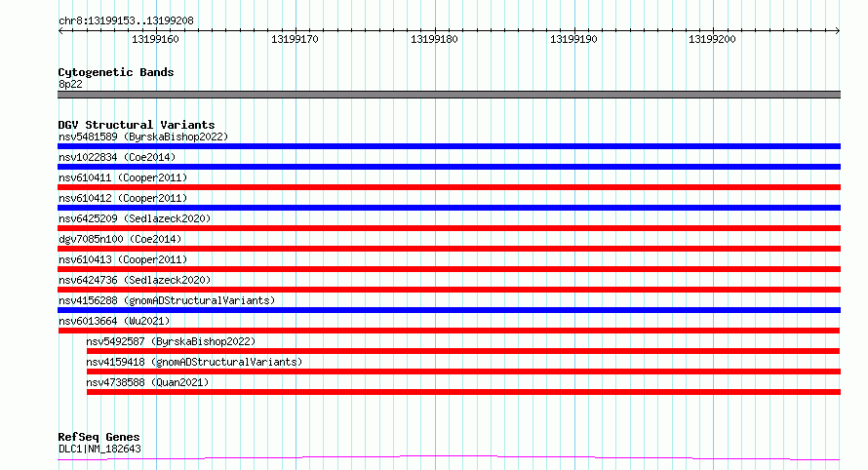Open nsv6425209 (Sedlazeck2020) variant label
Screen dimensions: 868x470
[135, 218]
